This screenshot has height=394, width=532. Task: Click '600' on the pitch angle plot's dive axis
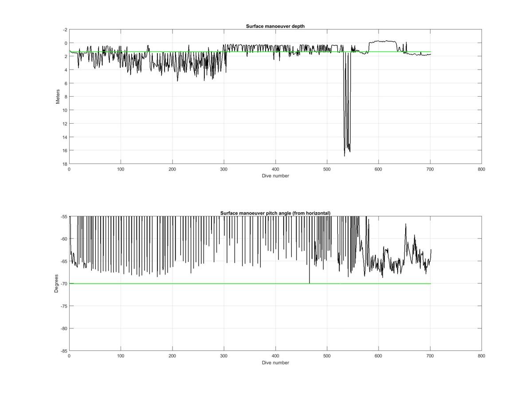(x=379, y=356)
